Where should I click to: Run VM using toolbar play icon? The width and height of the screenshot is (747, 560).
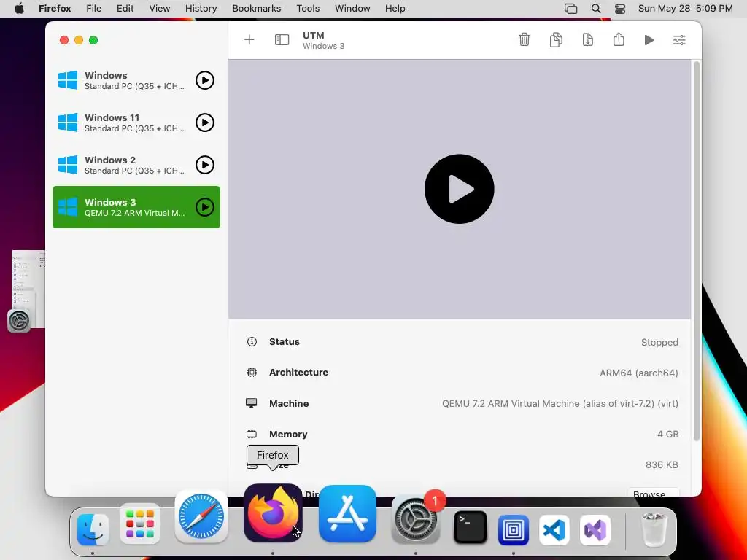click(x=649, y=40)
